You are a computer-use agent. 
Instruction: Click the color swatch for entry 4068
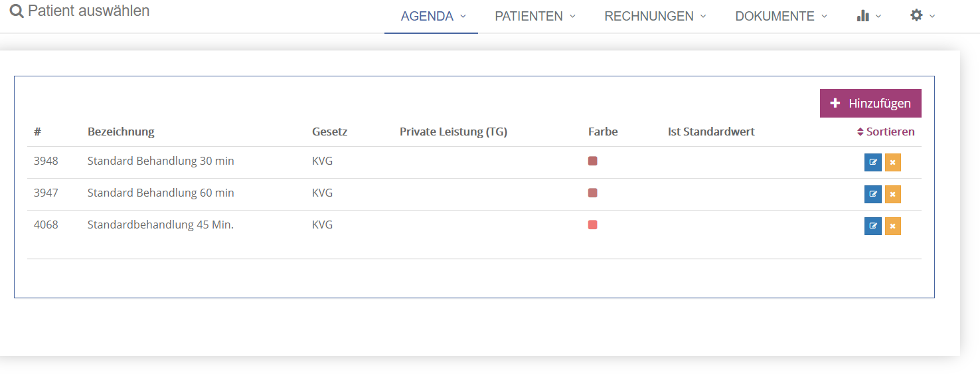pyautogui.click(x=593, y=225)
